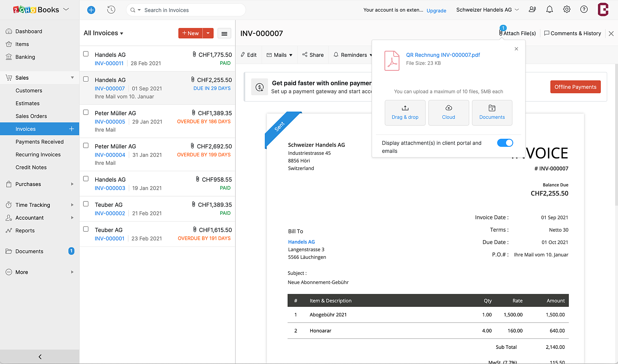The width and height of the screenshot is (618, 364).
Task: Open the New button dropdown arrow
Action: [208, 33]
